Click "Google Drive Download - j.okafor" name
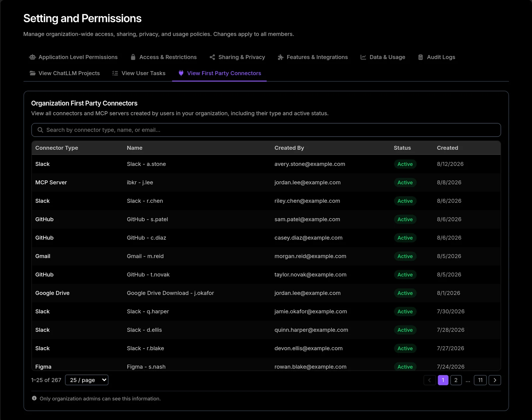Viewport: 532px width, 420px height. (x=171, y=293)
